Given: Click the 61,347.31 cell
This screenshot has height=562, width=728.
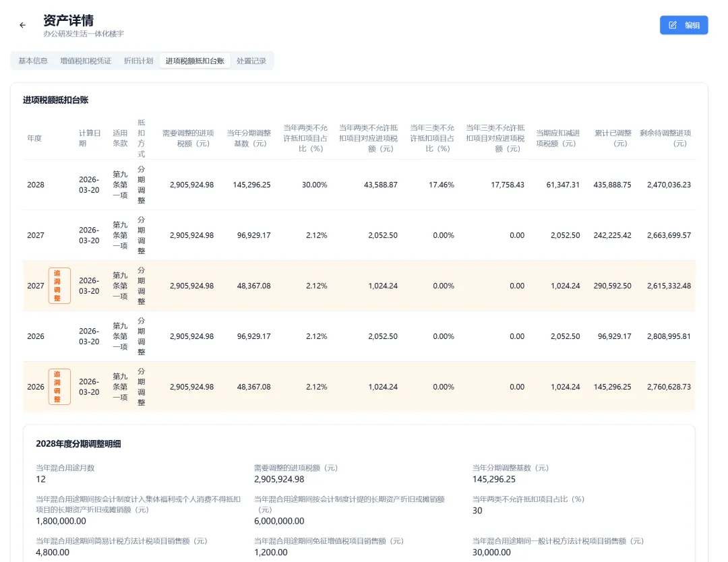Looking at the screenshot, I should pos(563,185).
